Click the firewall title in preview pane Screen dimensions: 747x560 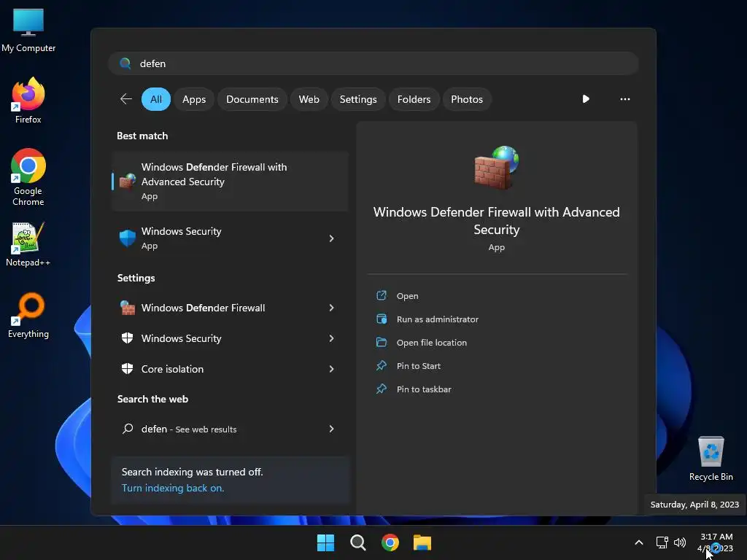click(x=496, y=220)
